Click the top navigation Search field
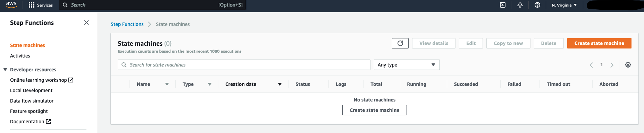 tap(153, 5)
